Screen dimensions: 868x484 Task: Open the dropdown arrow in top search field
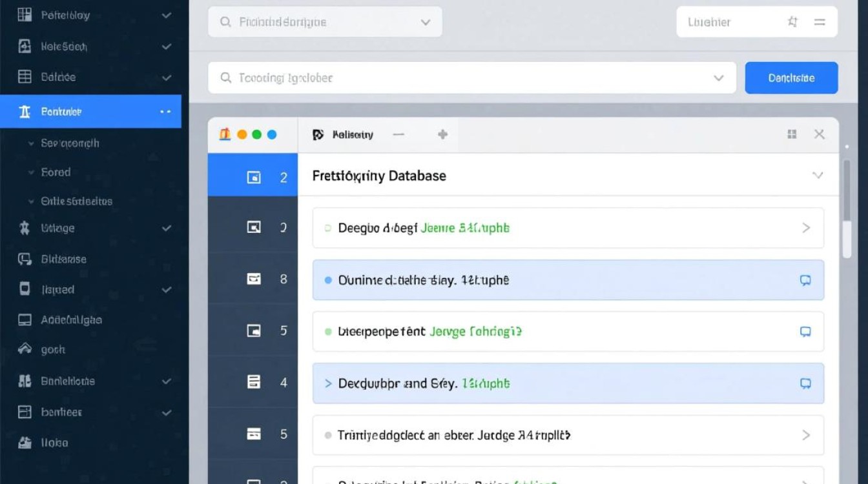[x=425, y=22]
